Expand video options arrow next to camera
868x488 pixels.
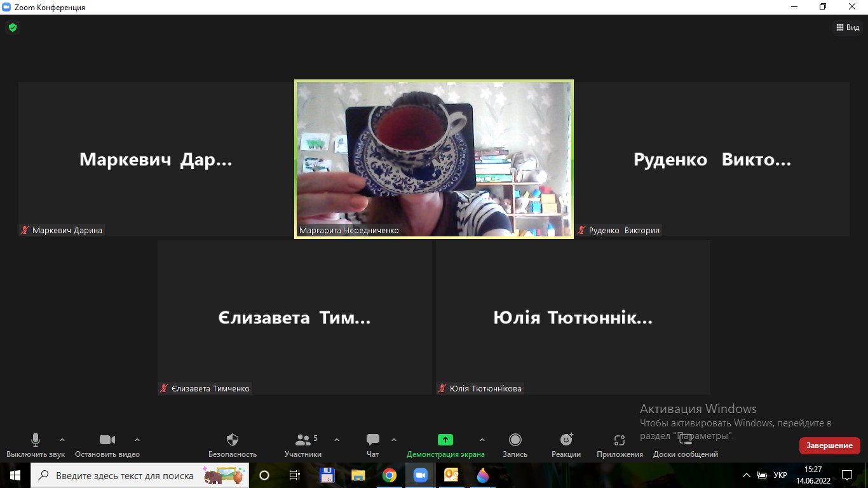coord(137,440)
